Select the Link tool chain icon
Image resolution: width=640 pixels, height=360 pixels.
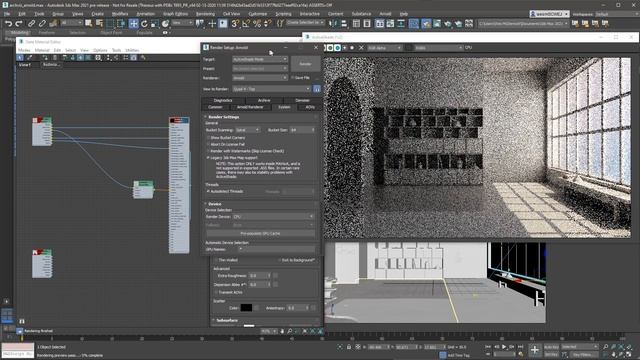[x=31, y=24]
